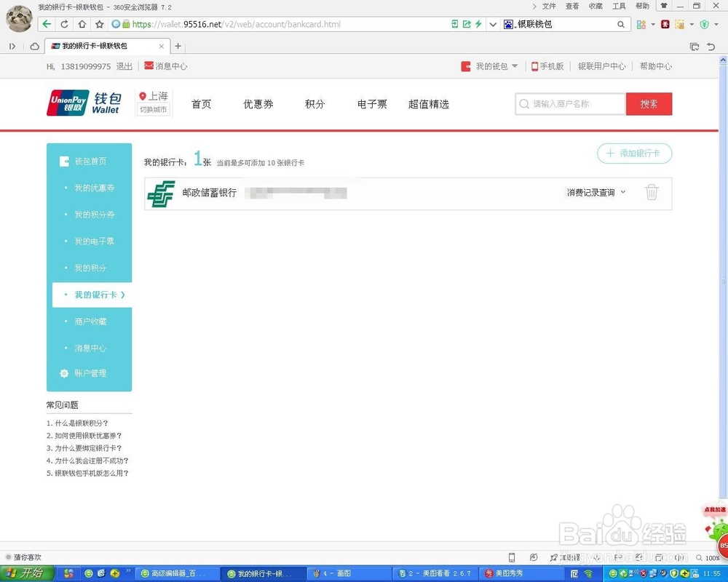Viewport: 728px width, 582px height.
Task: Open FAQ 如何使用银联优惠券？
Action: (84, 435)
